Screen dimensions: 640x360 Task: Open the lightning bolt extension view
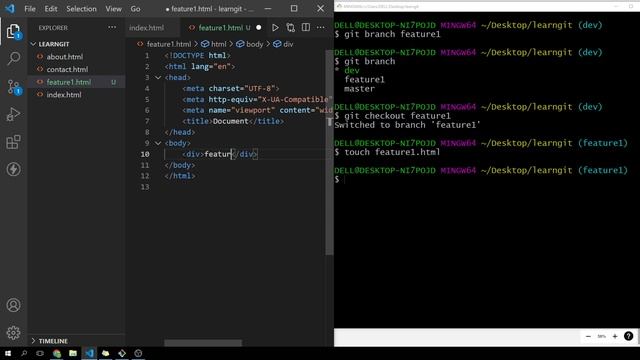[x=13, y=169]
